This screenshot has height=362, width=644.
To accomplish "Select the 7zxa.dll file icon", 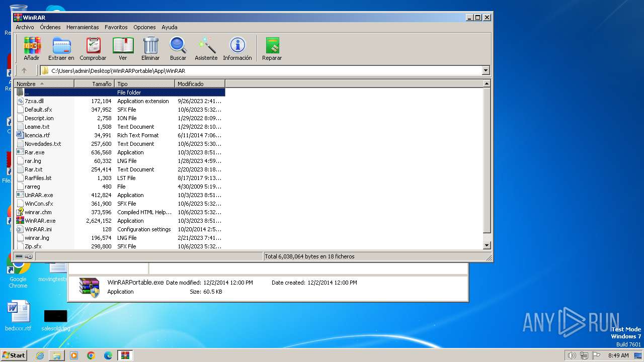I will [20, 101].
